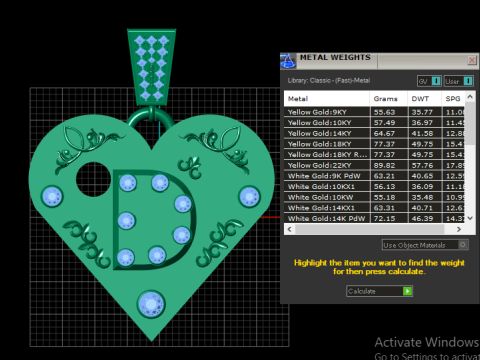
Task: Close the Metal Weights panel
Action: coord(472,60)
